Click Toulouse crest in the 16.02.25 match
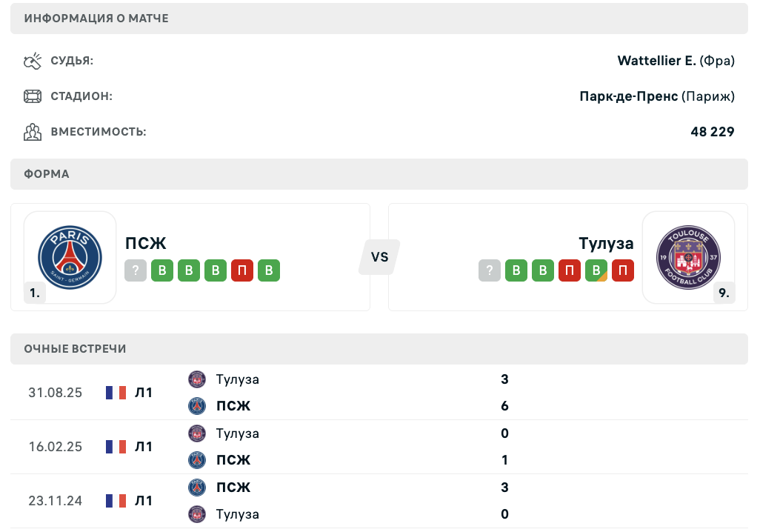 click(x=197, y=433)
